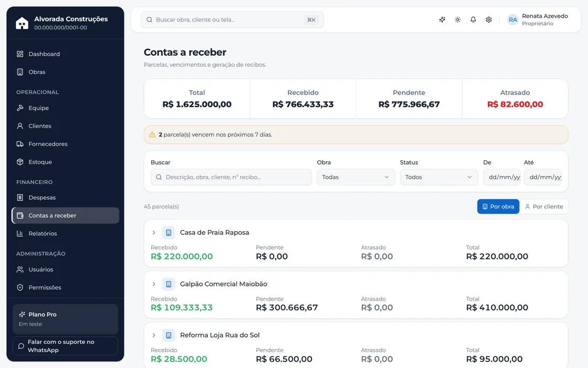This screenshot has height=368, width=588.
Task: Click the RA user avatar
Action: (x=512, y=19)
